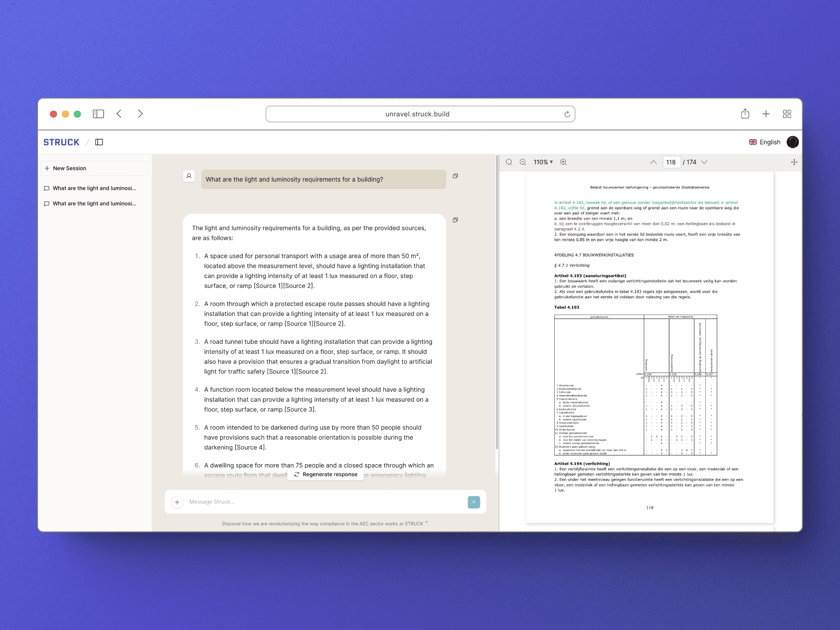This screenshot has height=630, width=840.
Task: Click the PDF search magnifier icon
Action: click(x=509, y=162)
